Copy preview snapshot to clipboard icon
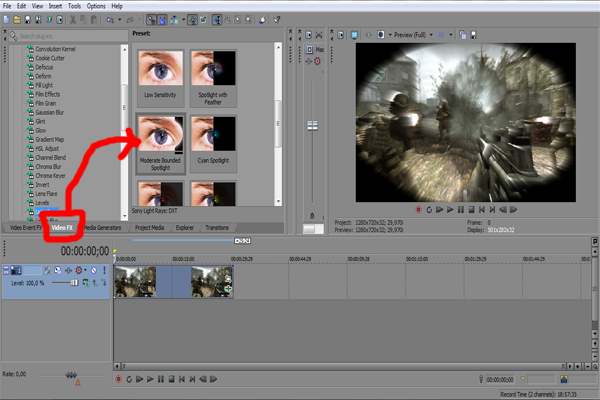 (x=462, y=35)
